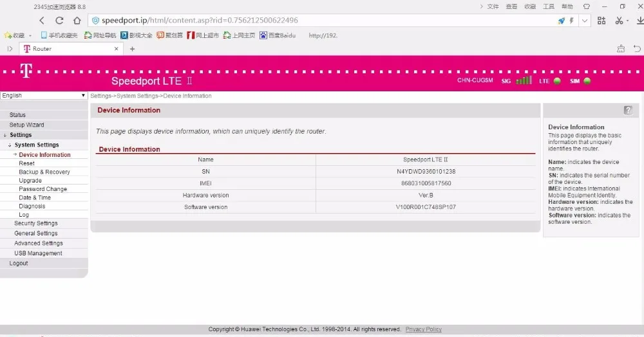Image resolution: width=644 pixels, height=337 pixels.
Task: Select software version V100R001C748SP107
Action: coord(426,207)
